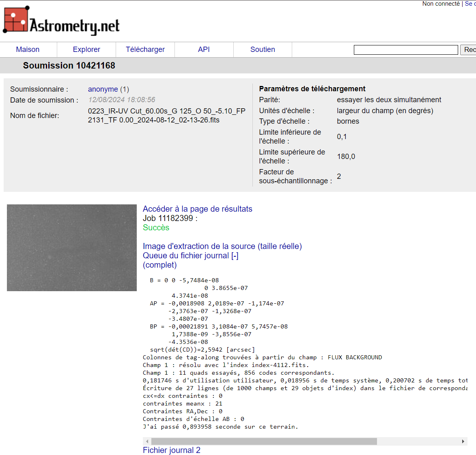The height and width of the screenshot is (455, 476).
Task: Click the Astrometry.net logo
Action: pyautogui.click(x=61, y=20)
